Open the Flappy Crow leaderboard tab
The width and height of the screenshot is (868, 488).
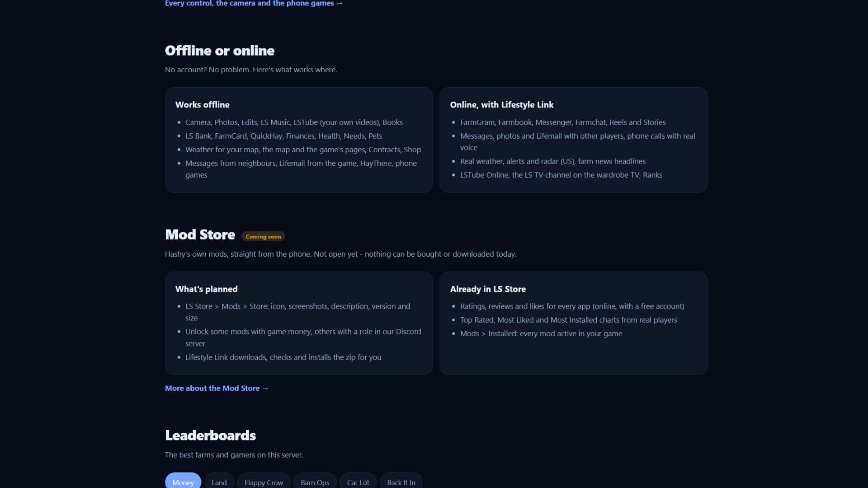[x=264, y=482]
